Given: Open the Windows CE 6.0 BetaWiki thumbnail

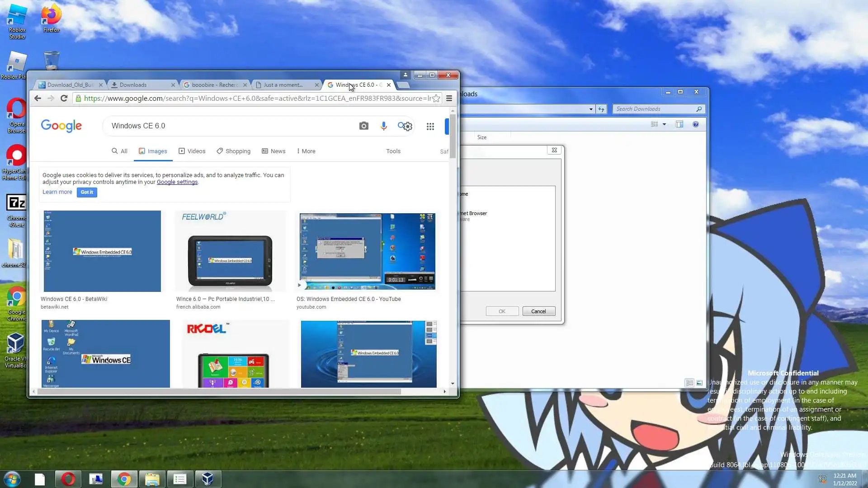Looking at the screenshot, I should (x=102, y=251).
